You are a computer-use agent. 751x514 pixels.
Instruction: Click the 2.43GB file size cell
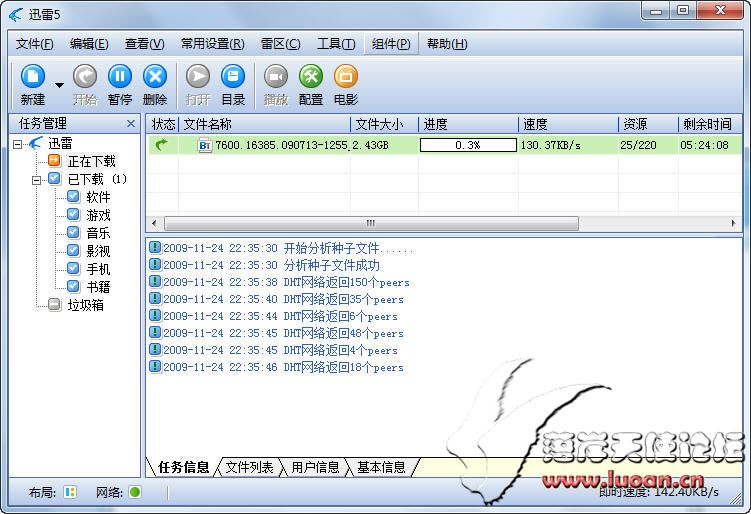[370, 145]
